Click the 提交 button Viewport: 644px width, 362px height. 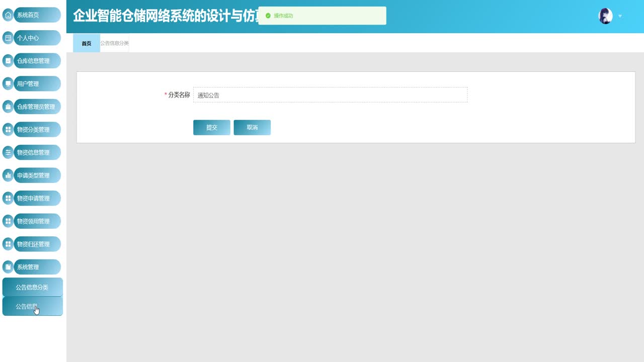(212, 128)
